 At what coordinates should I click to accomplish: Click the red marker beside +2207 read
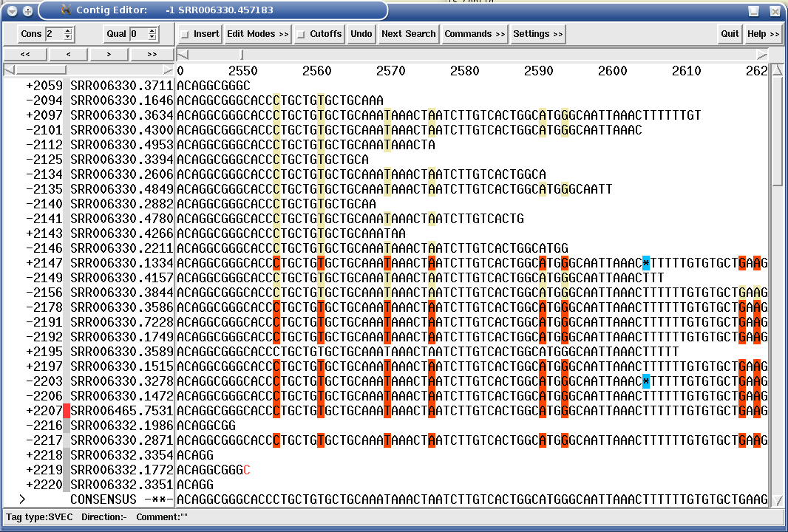tap(67, 411)
